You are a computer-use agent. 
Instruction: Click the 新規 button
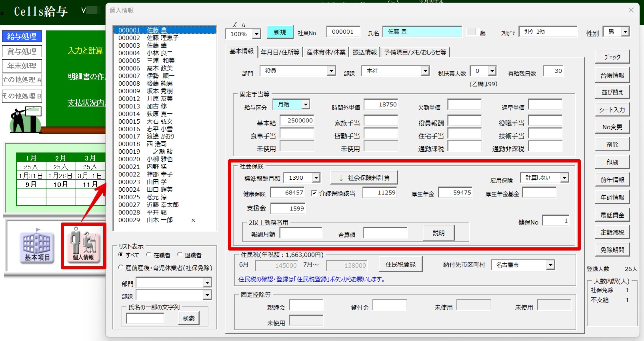(280, 32)
